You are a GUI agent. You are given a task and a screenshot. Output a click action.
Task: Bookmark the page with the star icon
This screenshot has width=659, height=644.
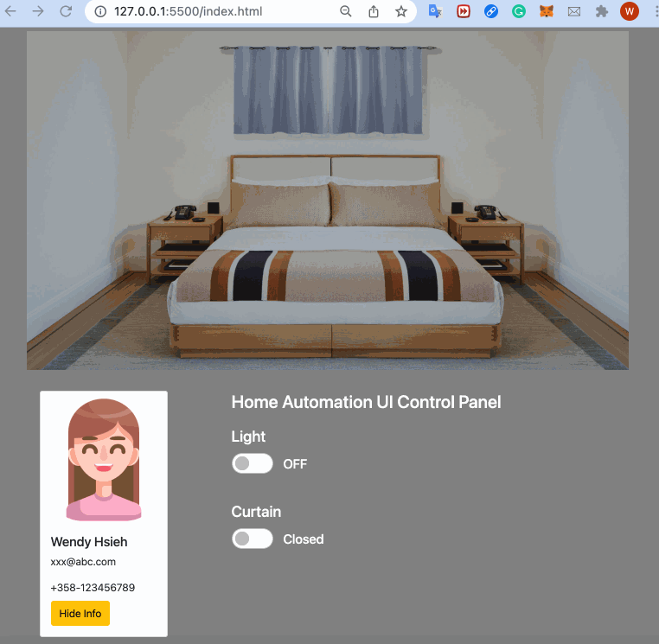click(401, 11)
